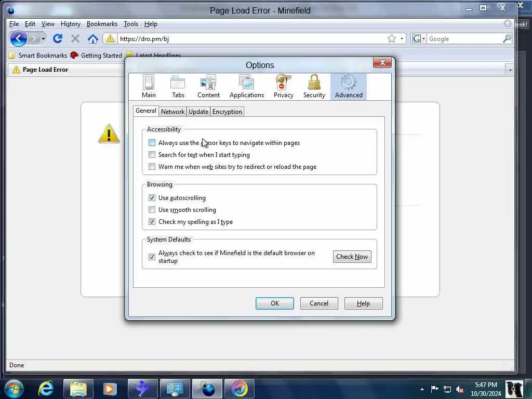
Task: Open the Main options pane
Action: tap(149, 87)
